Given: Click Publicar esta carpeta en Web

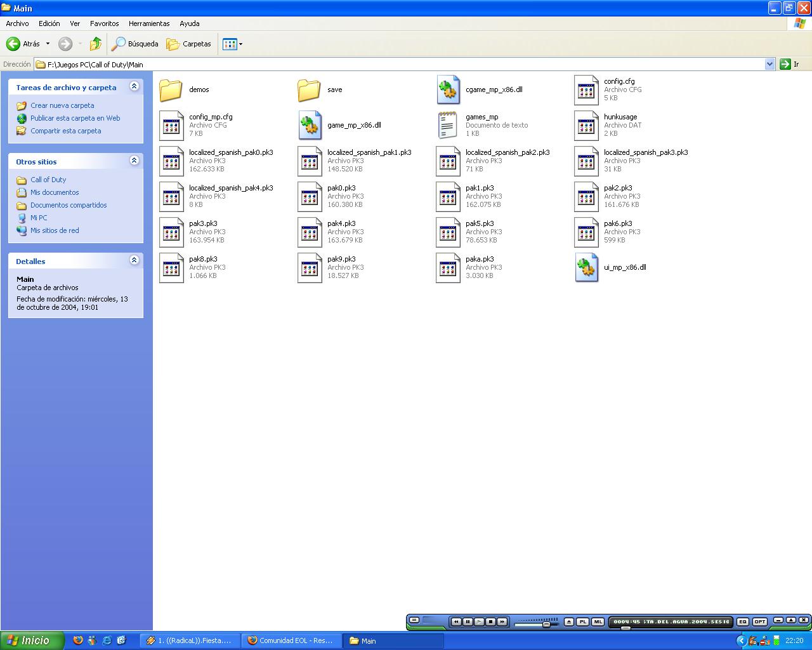Looking at the screenshot, I should pos(75,118).
